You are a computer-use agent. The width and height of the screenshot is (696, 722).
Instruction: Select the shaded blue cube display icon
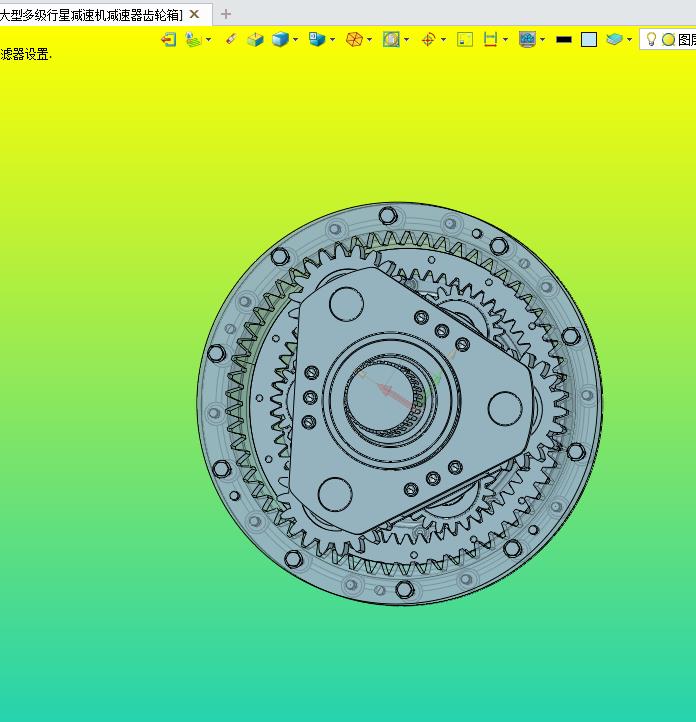pos(280,40)
